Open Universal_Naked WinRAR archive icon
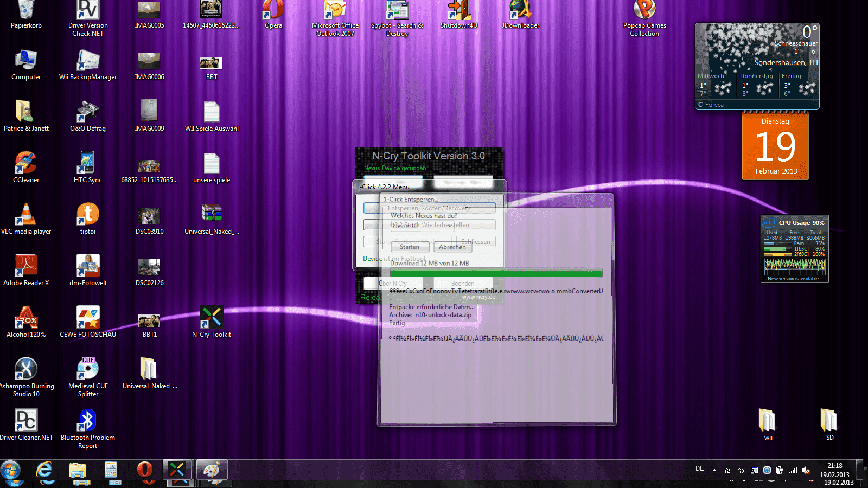The width and height of the screenshot is (868, 488). pos(212,213)
